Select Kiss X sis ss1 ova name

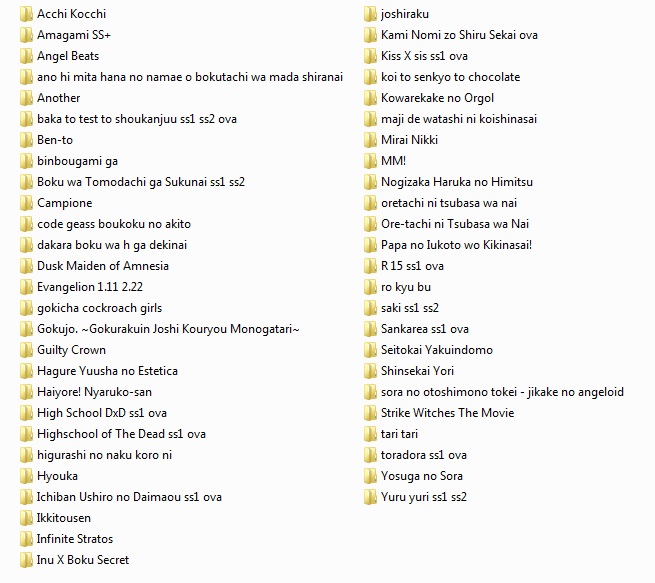[x=424, y=56]
